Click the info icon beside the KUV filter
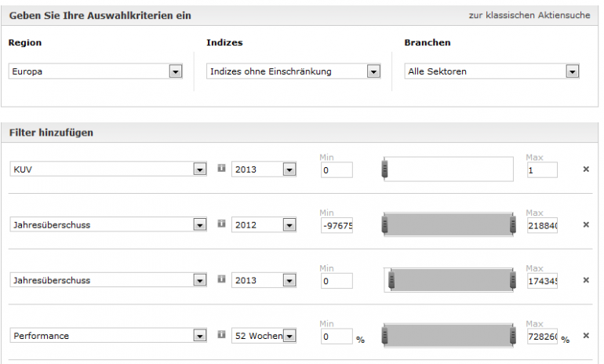This screenshot has height=364, width=604. coord(221,169)
